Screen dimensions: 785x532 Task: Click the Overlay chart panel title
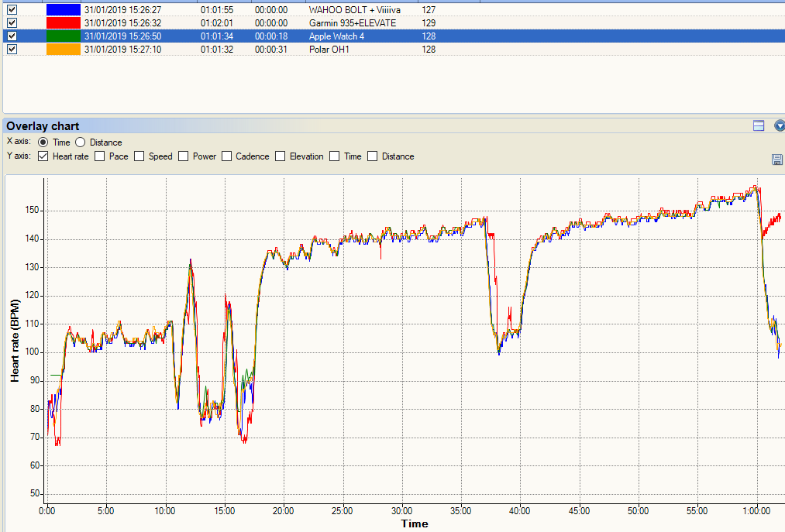pos(43,125)
